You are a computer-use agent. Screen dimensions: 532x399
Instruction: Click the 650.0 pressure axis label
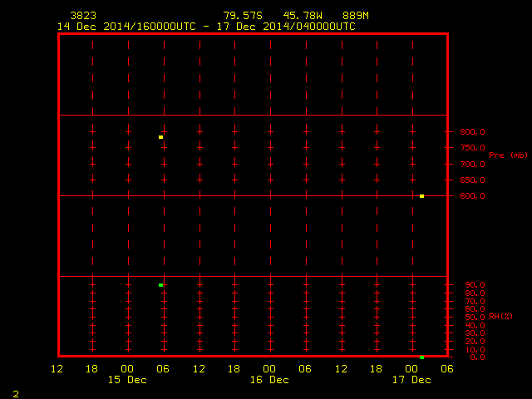(x=472, y=180)
